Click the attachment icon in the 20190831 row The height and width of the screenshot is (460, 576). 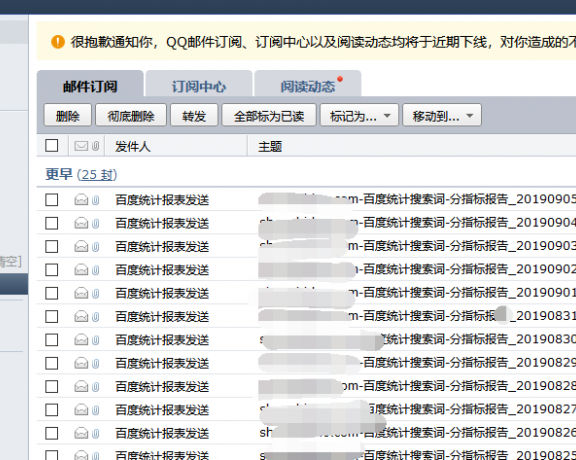(x=96, y=316)
